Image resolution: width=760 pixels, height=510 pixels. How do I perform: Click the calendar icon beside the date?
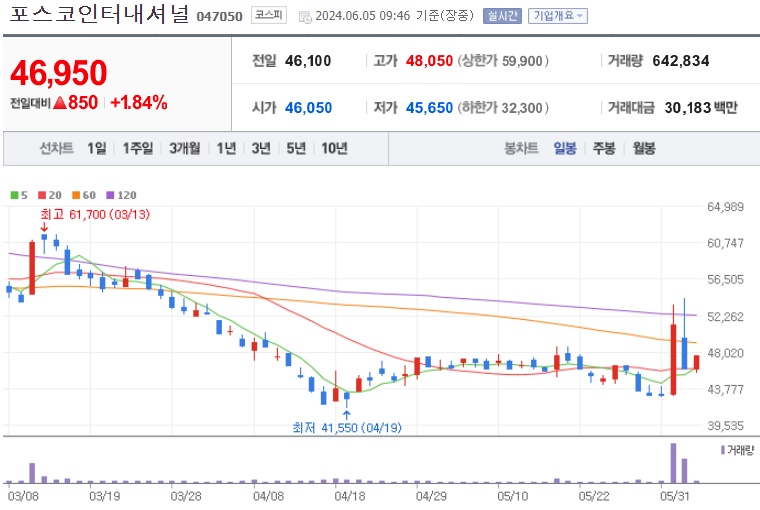(305, 17)
